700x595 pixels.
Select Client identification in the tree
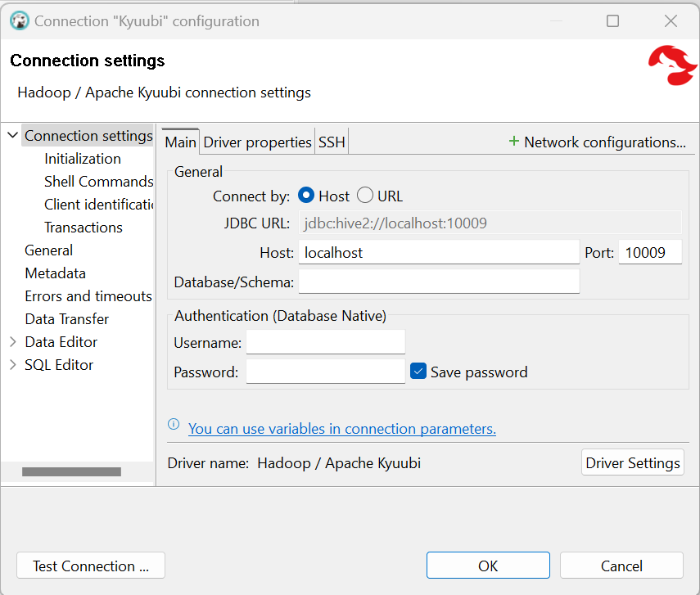pos(99,204)
